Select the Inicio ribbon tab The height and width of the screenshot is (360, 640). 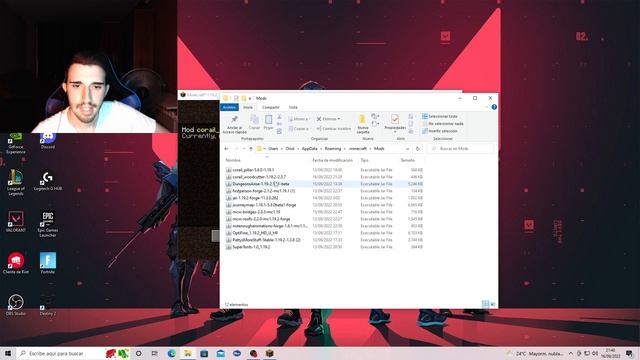point(248,107)
